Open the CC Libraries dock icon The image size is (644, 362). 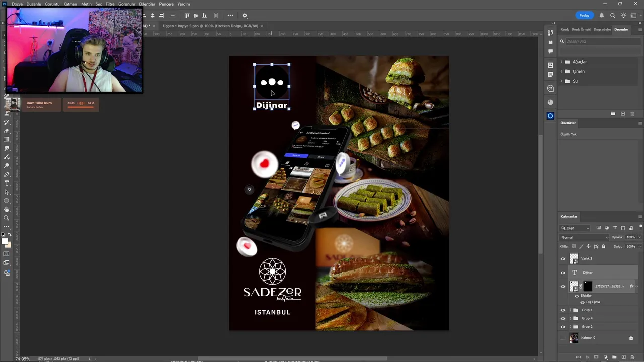click(550, 65)
